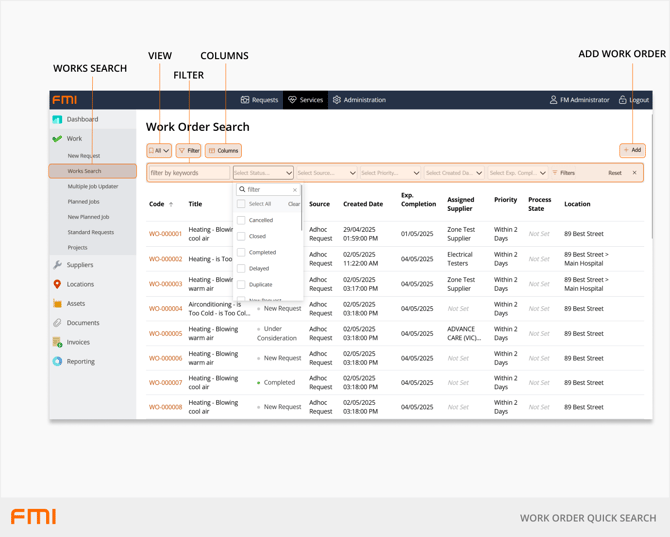Click the page's vertical scrollbar
670x537 pixels.
652,175
